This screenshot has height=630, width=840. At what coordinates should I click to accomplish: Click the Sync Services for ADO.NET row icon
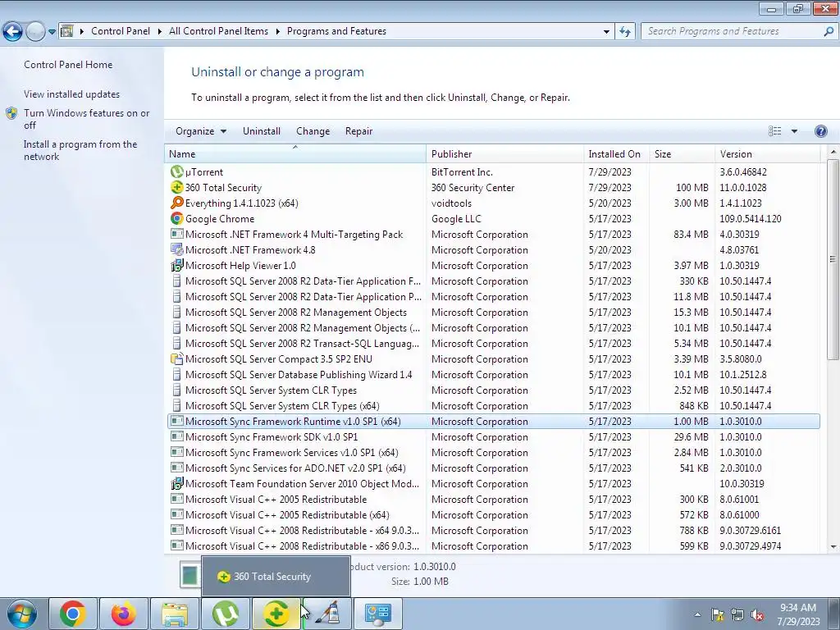[x=177, y=468]
